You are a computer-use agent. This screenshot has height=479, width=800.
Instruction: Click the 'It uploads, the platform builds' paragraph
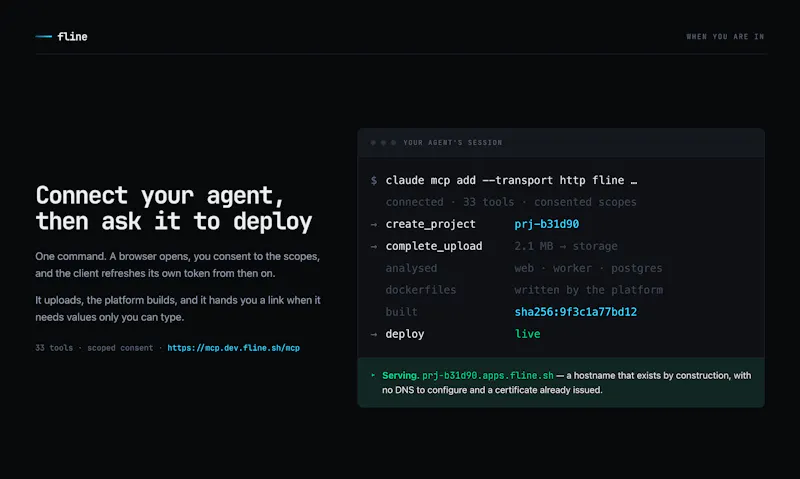178,309
